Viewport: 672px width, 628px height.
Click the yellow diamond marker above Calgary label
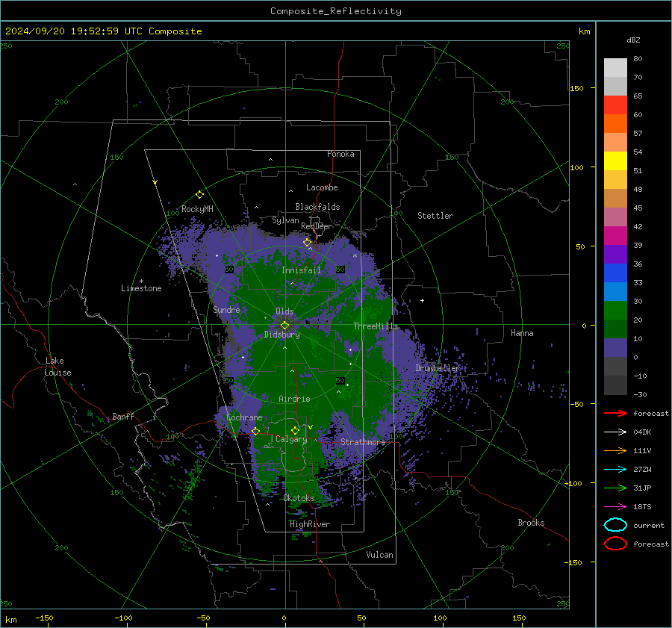tap(295, 430)
